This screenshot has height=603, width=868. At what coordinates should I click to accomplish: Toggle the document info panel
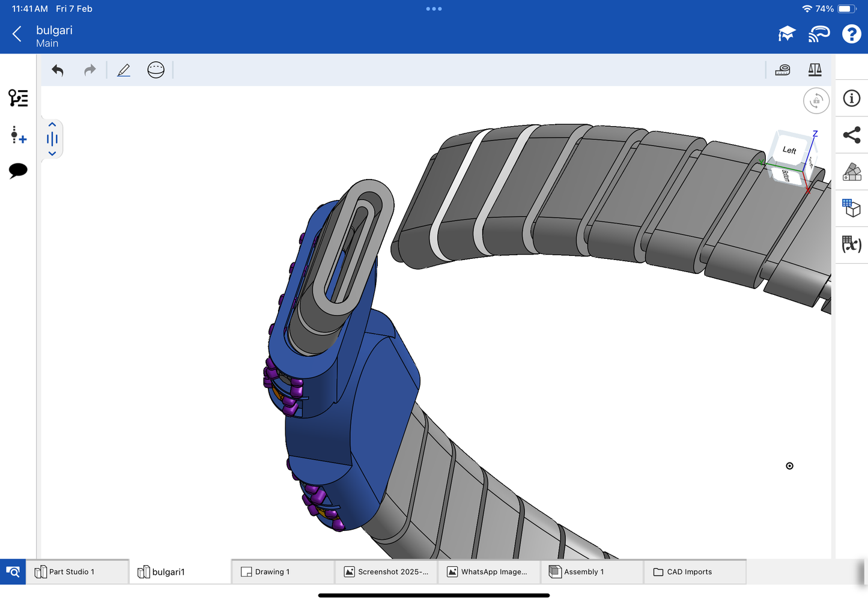pos(851,98)
